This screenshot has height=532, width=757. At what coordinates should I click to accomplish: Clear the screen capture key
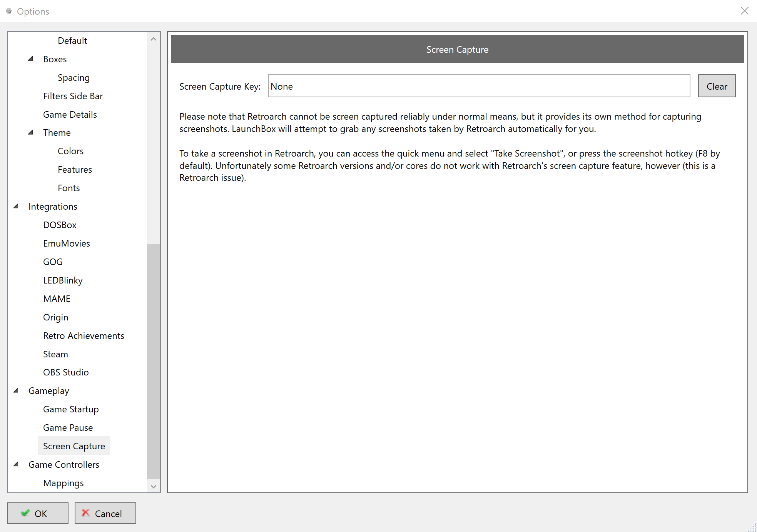717,86
